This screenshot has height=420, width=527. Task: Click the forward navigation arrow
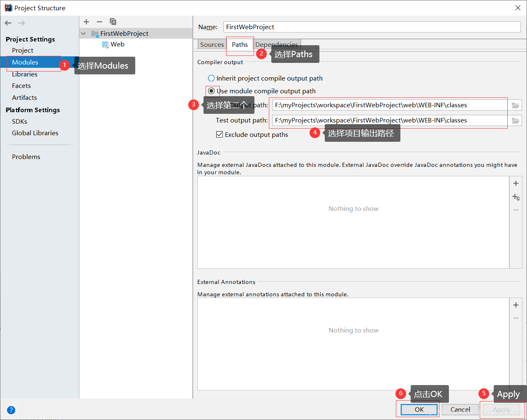(x=21, y=23)
